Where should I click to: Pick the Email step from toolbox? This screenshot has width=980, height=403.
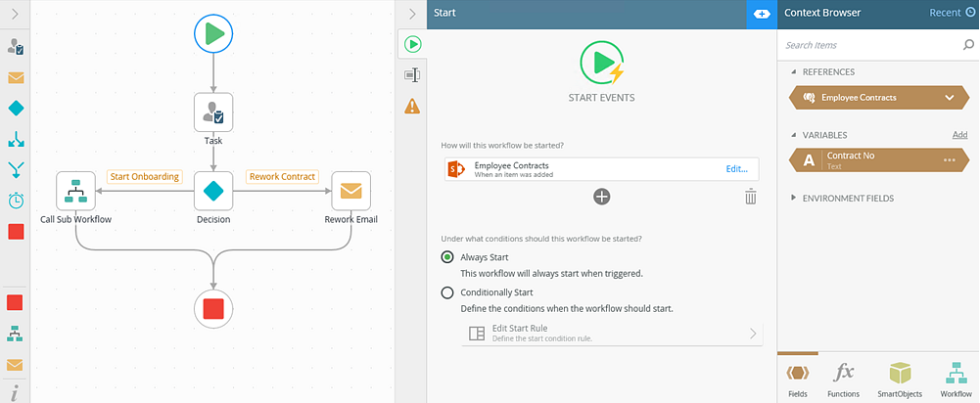point(16,77)
